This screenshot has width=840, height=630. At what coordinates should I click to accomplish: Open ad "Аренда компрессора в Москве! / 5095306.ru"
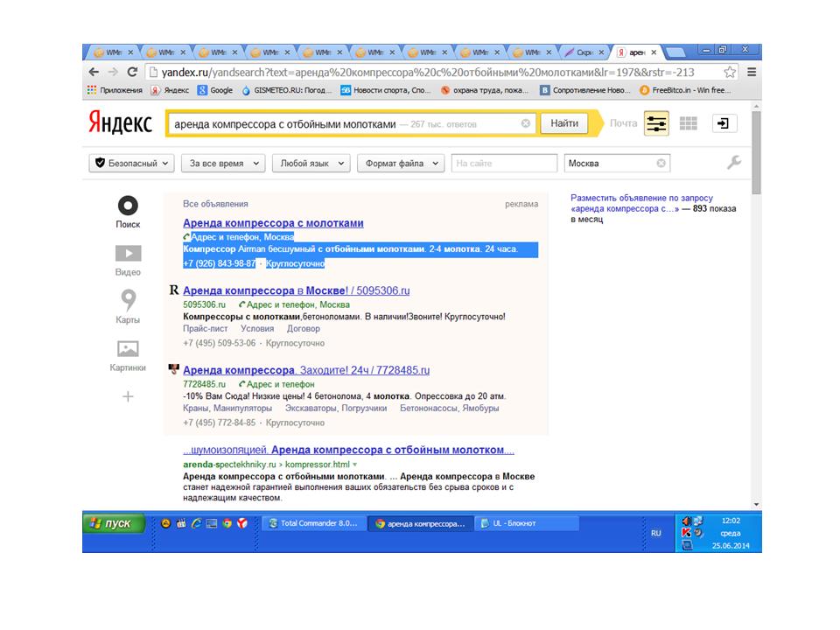297,290
